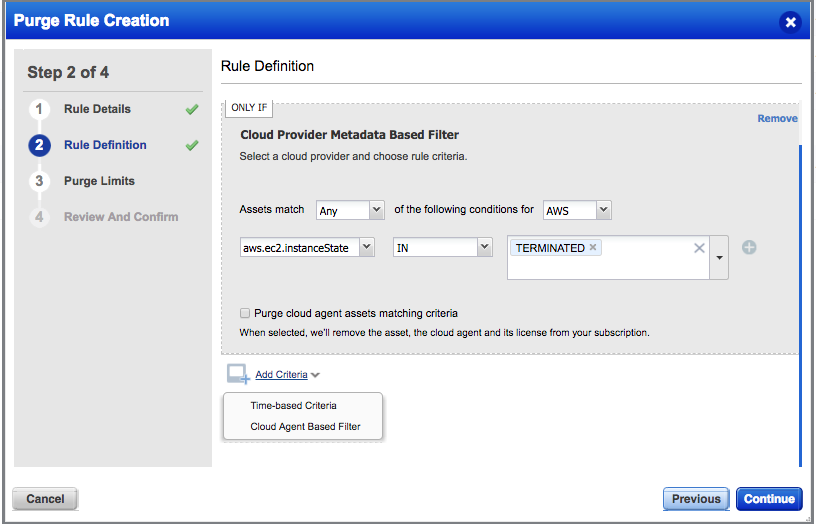This screenshot has height=524, width=816.
Task: Click step 4 circle icon
Action: [39, 217]
